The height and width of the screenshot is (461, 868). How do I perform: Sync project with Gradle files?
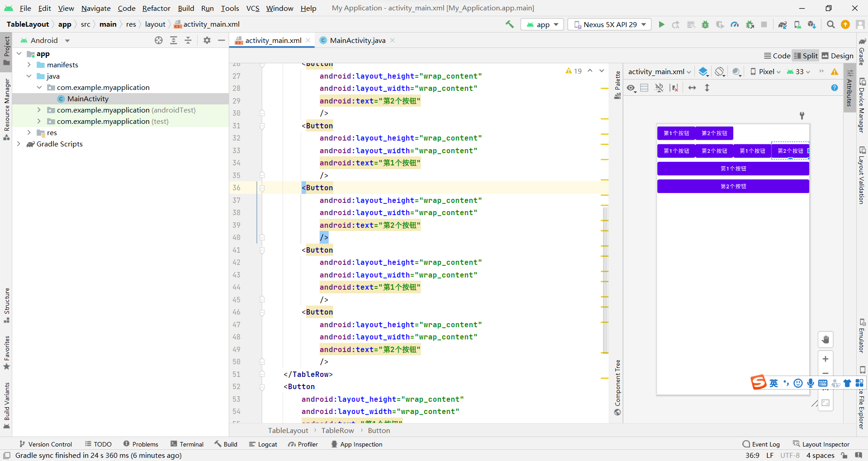click(x=783, y=24)
